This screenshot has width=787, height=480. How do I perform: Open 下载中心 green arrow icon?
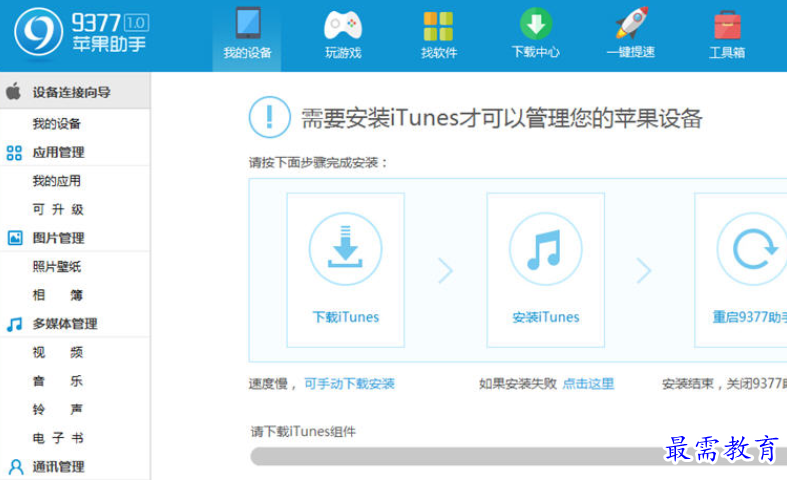pyautogui.click(x=536, y=24)
